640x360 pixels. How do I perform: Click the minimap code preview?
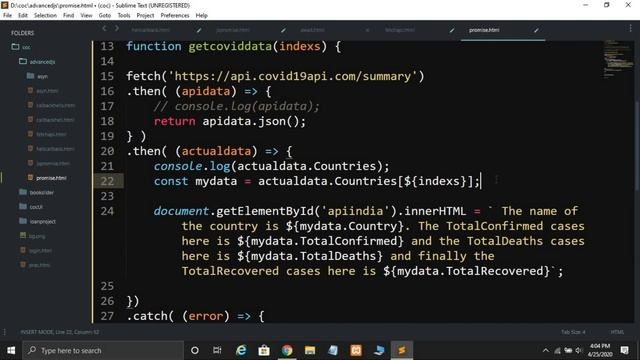pyautogui.click(x=618, y=59)
